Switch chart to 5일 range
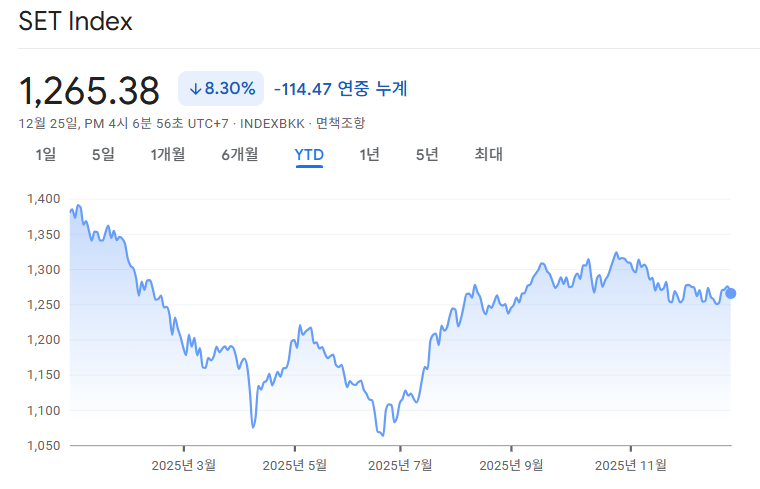The image size is (760, 489). [103, 154]
